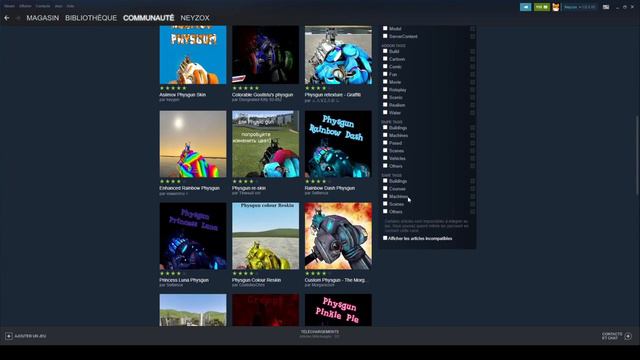Open Physgun Colour Reskin thumbnail
This screenshot has width=640, height=360.
265,236
